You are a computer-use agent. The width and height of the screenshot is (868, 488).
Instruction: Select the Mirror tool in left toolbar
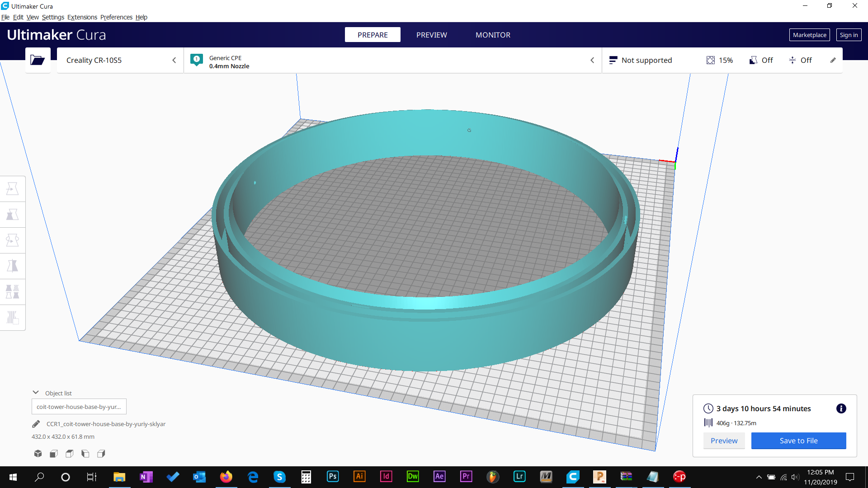coord(13,266)
